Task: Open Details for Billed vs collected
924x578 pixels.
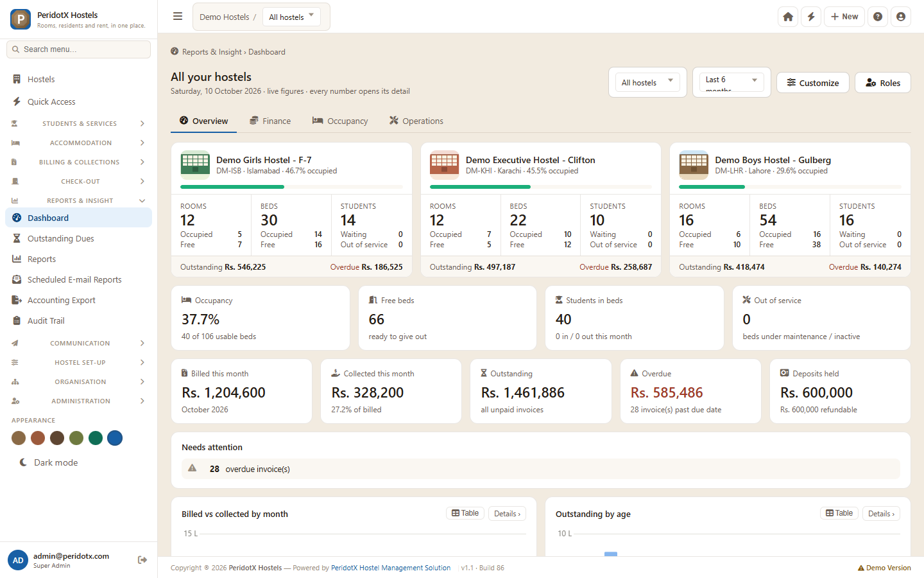Action: pos(508,514)
